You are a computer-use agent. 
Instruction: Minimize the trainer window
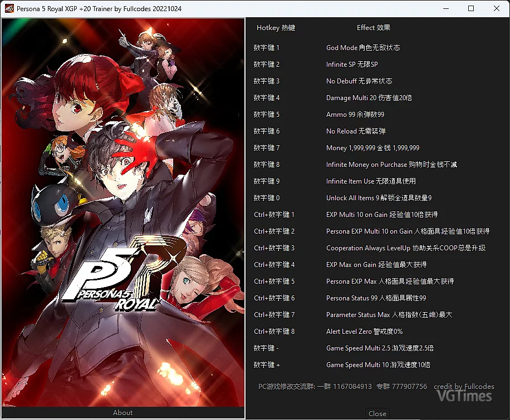pyautogui.click(x=446, y=8)
